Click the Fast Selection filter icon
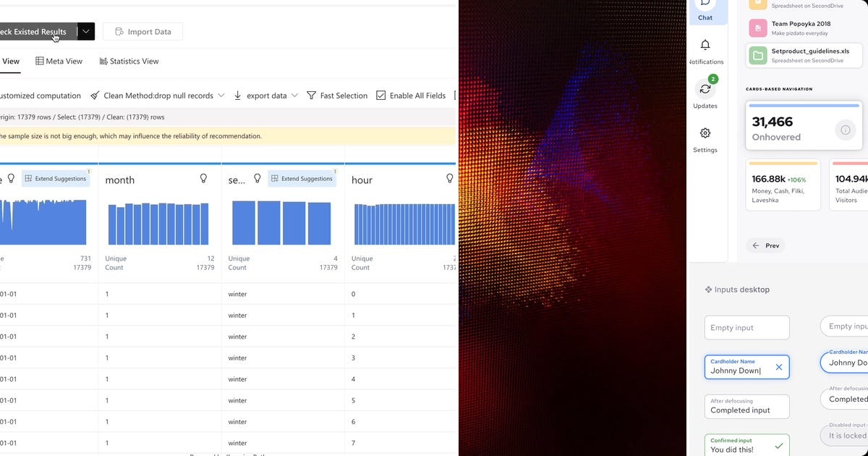868x456 pixels. [x=311, y=95]
